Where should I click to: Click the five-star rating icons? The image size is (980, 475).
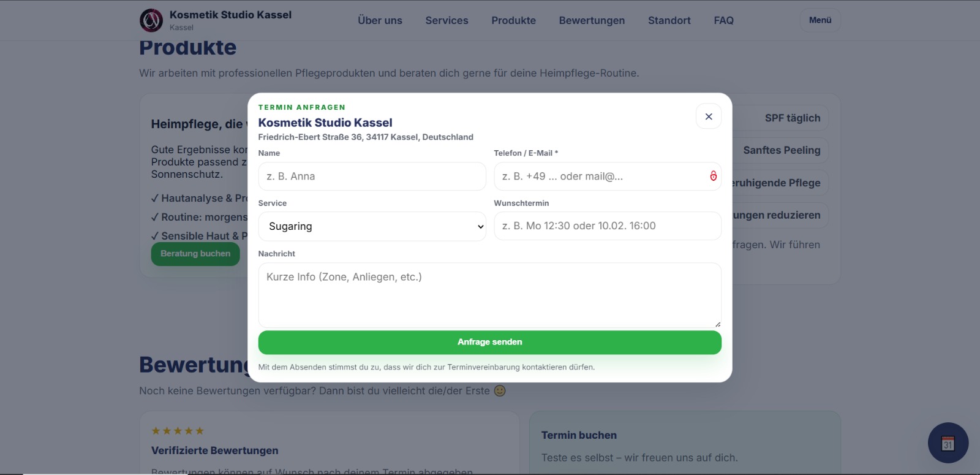[x=178, y=431]
